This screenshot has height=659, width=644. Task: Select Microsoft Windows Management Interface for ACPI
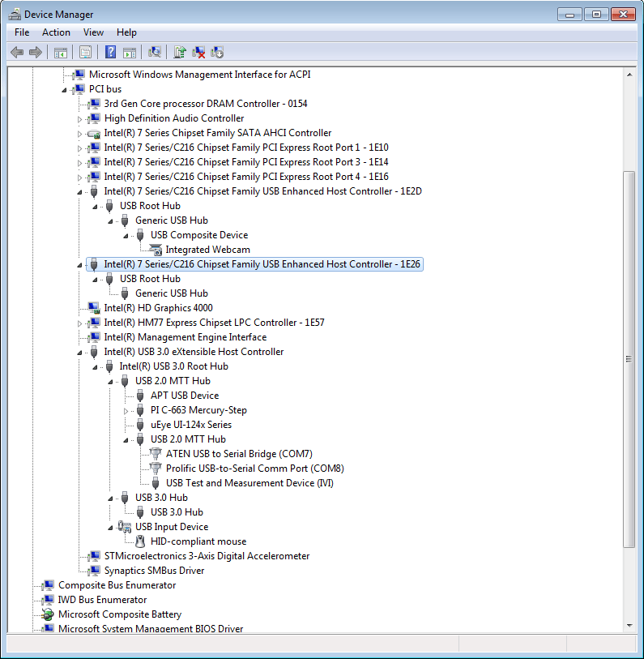pyautogui.click(x=199, y=75)
